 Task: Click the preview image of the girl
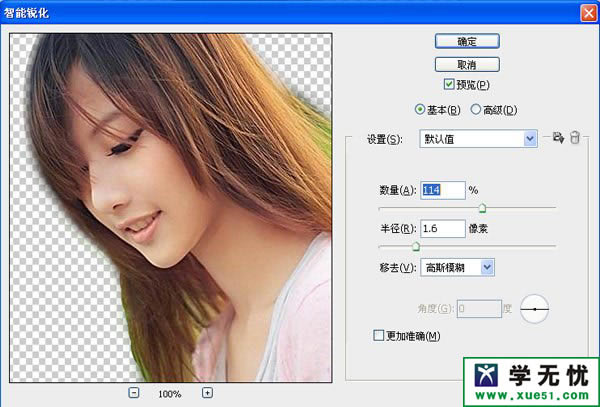[x=171, y=208]
